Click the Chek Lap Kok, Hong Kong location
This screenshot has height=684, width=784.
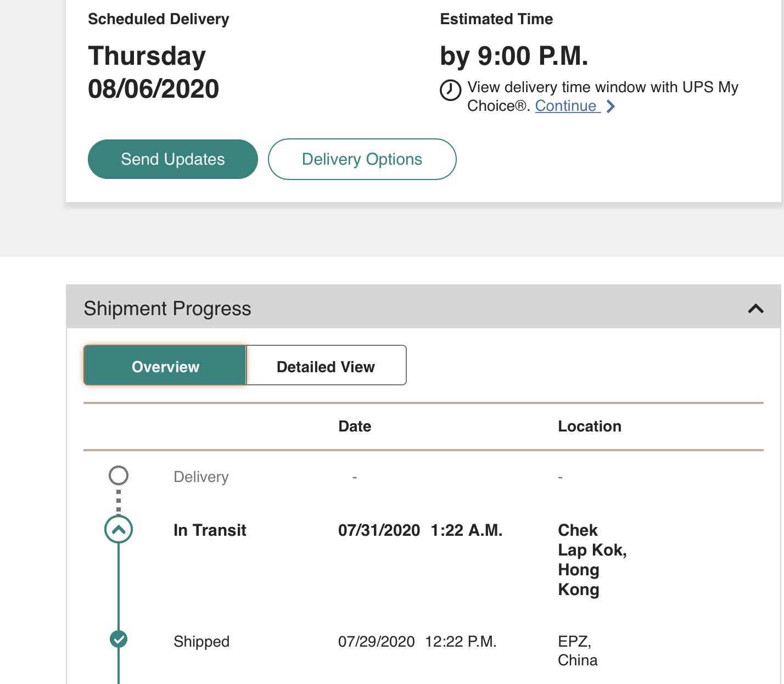(x=592, y=560)
